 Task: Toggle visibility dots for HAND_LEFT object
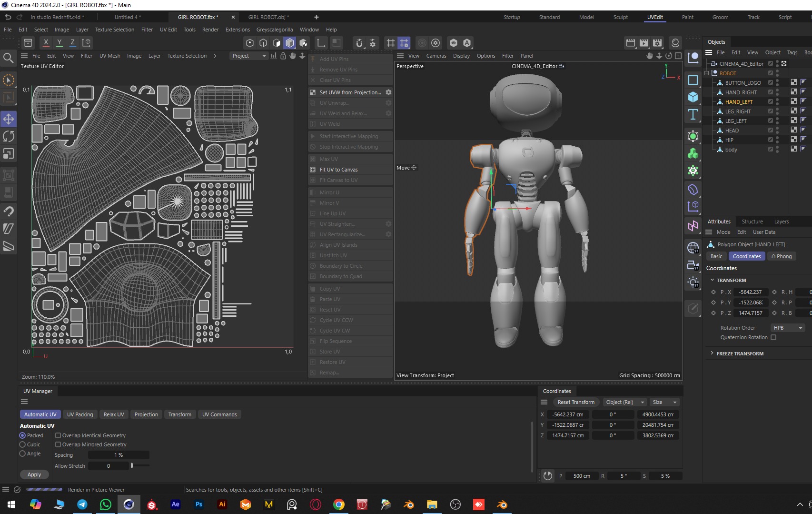[x=777, y=101]
